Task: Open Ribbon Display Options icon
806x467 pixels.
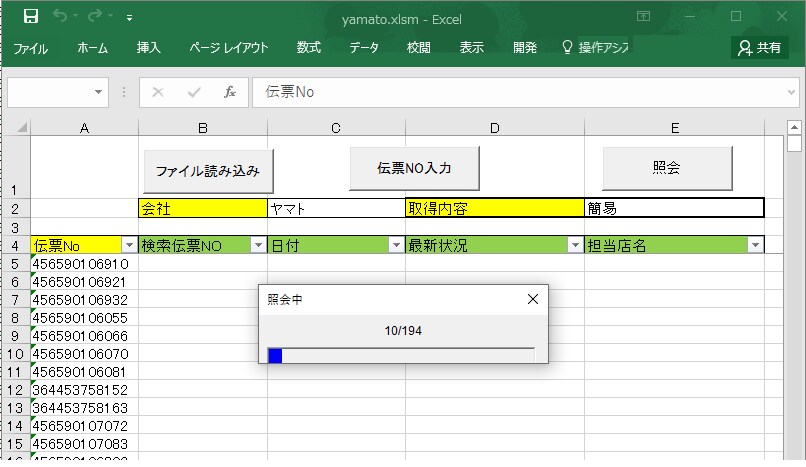Action: 643,16
